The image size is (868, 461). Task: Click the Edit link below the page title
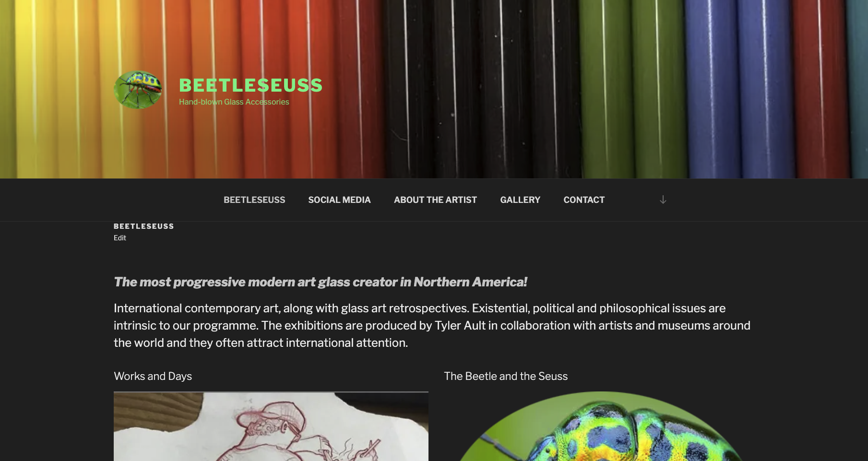120,238
